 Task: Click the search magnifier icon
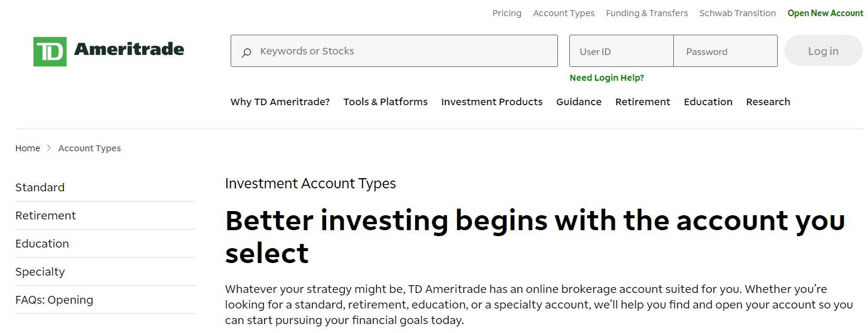point(246,52)
